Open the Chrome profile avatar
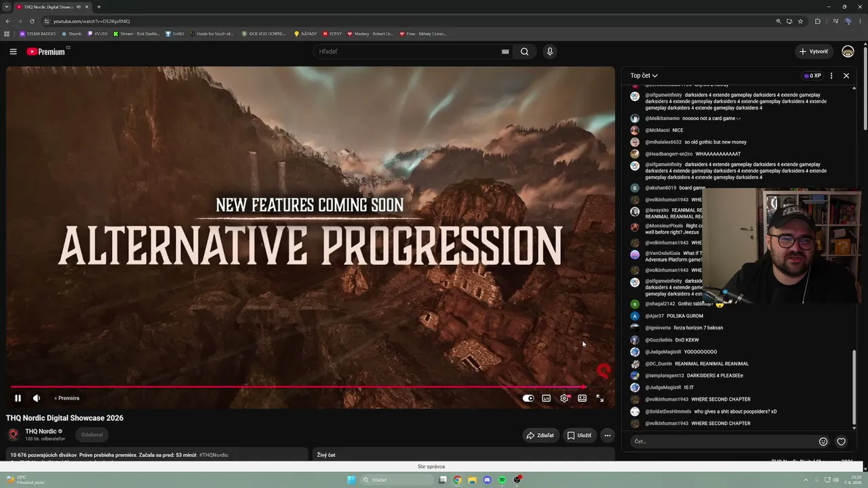This screenshot has width=868, height=488. (848, 21)
